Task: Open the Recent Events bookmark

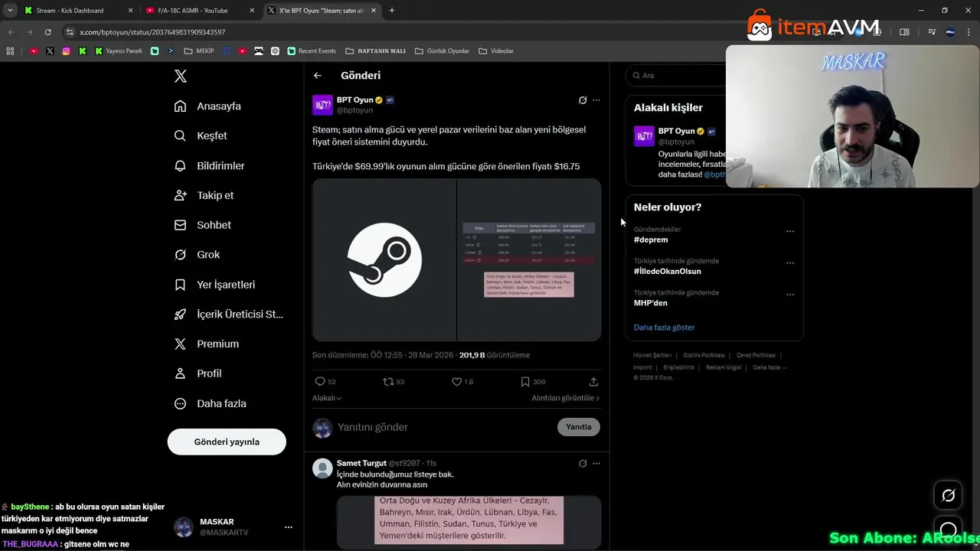Action: (312, 51)
